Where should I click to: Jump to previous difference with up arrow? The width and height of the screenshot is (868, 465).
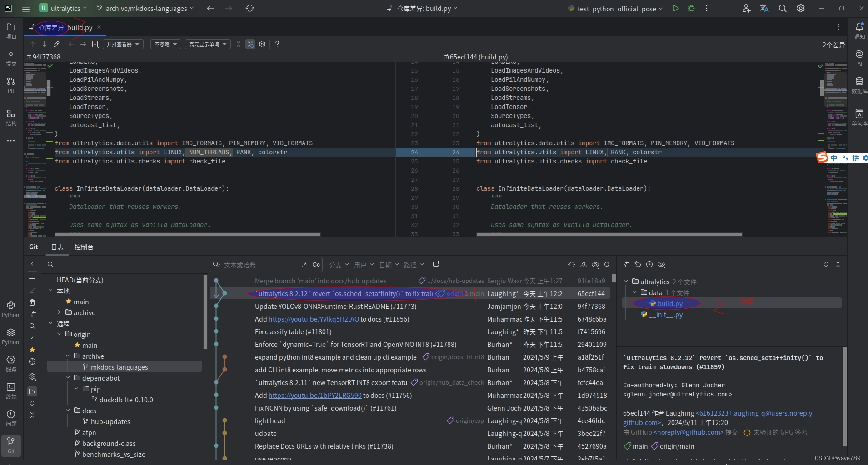(x=32, y=44)
